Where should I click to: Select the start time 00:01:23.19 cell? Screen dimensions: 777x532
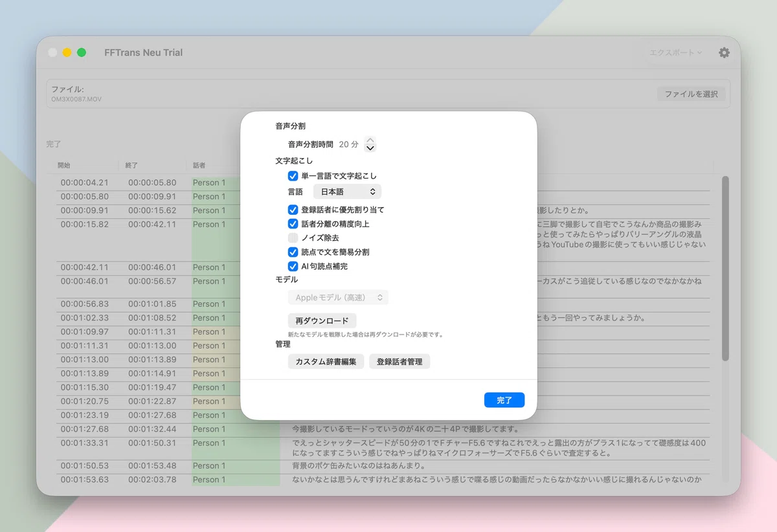[85, 416]
